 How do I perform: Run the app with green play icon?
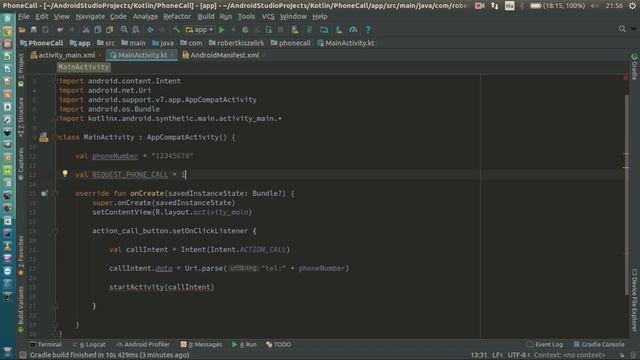coord(222,30)
